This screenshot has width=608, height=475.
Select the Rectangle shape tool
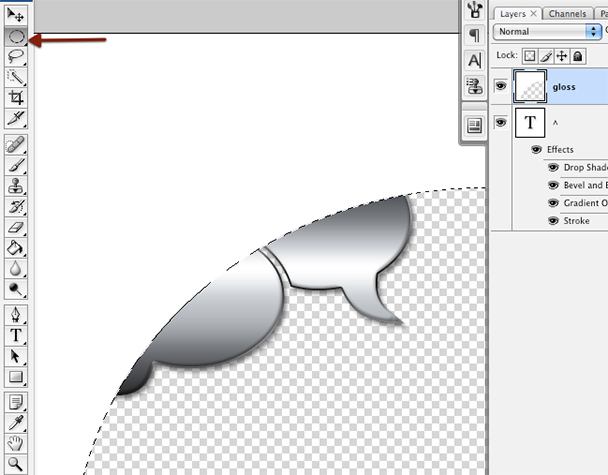pyautogui.click(x=16, y=377)
